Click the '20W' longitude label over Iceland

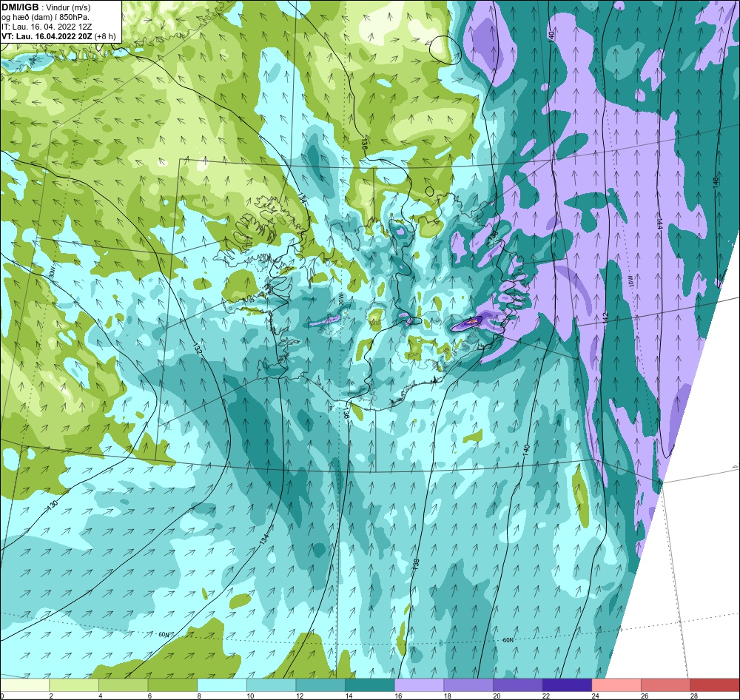pyautogui.click(x=340, y=298)
